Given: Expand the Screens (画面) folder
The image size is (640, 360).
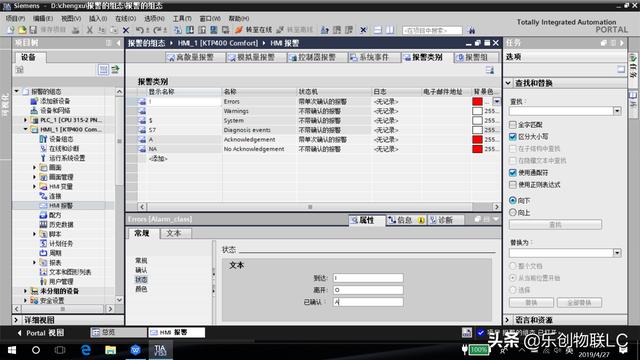Looking at the screenshot, I should pos(35,167).
